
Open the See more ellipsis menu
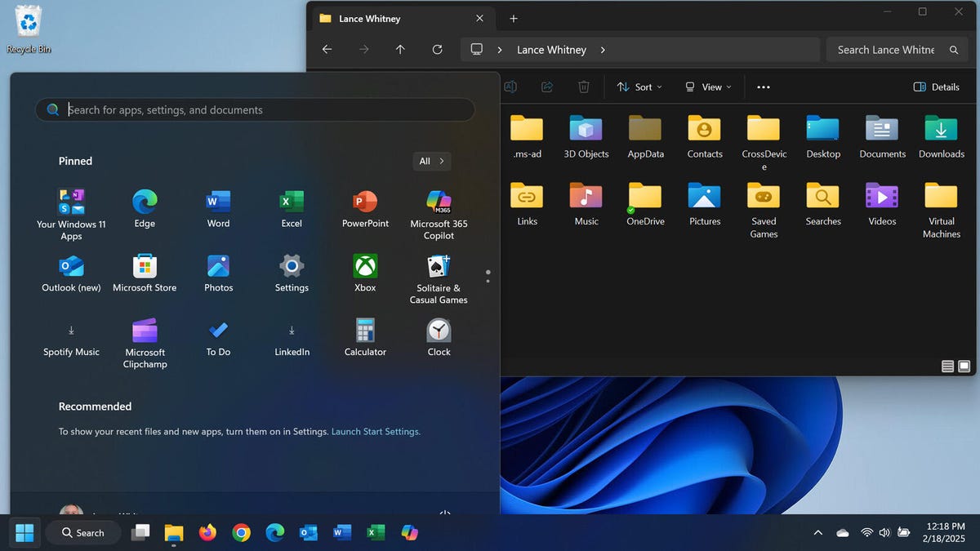pyautogui.click(x=764, y=87)
